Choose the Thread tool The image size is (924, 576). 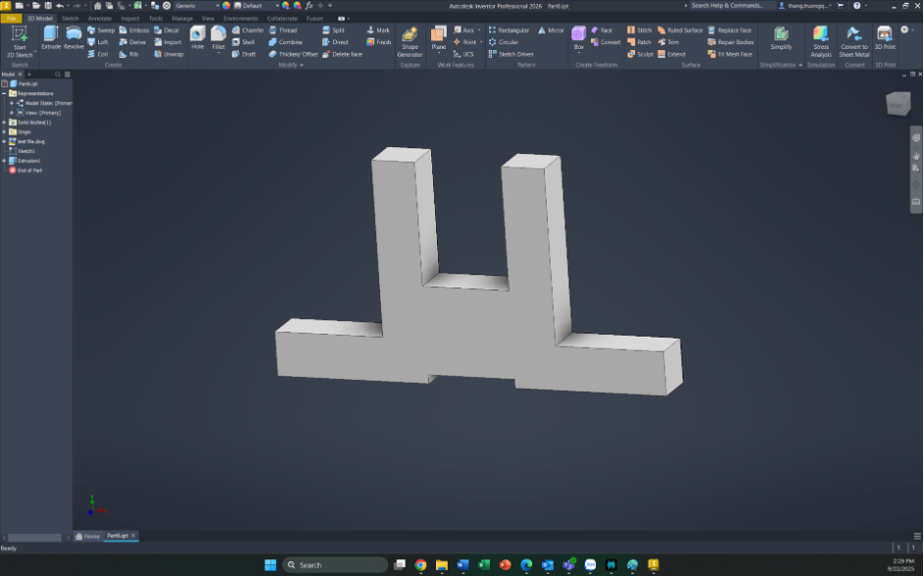coord(283,30)
